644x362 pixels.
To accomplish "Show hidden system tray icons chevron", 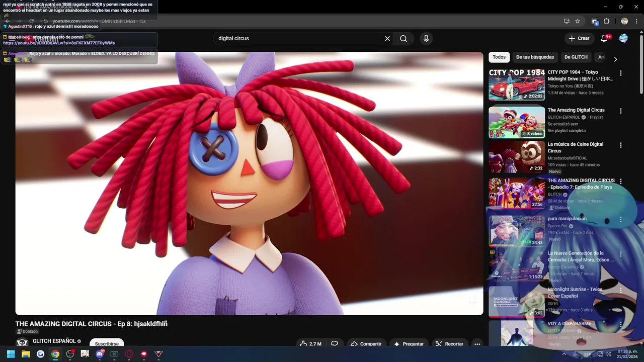I will 564,354.
